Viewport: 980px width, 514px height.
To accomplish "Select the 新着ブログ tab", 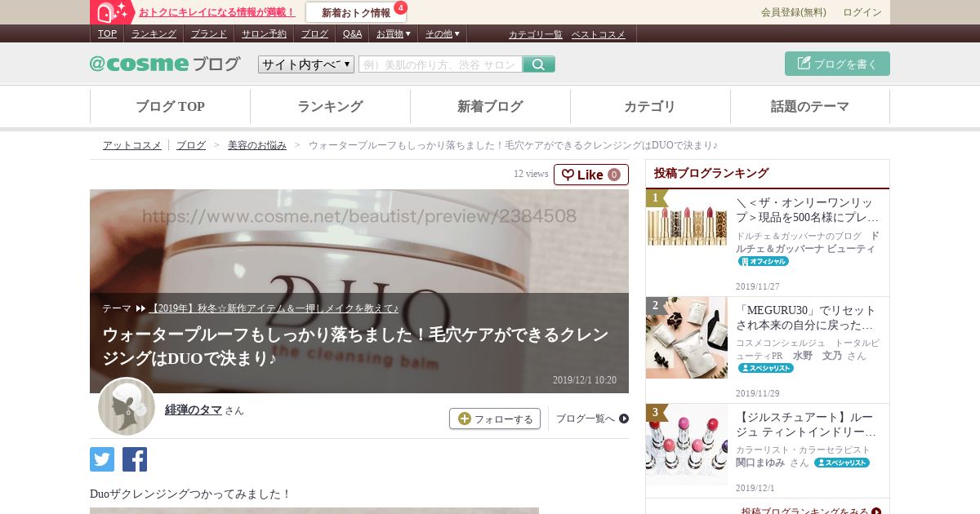I will pyautogui.click(x=490, y=107).
